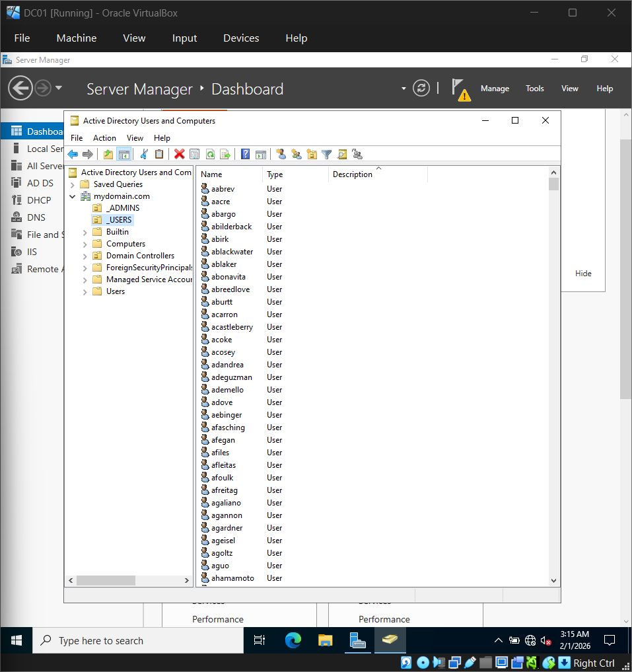
Task: Click the Cut scissors icon
Action: click(144, 154)
